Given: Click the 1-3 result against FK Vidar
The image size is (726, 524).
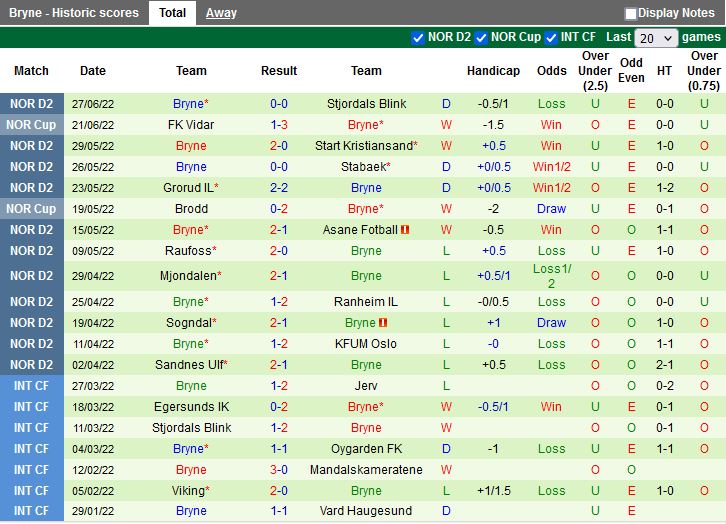Looking at the screenshot, I should pyautogui.click(x=279, y=125).
